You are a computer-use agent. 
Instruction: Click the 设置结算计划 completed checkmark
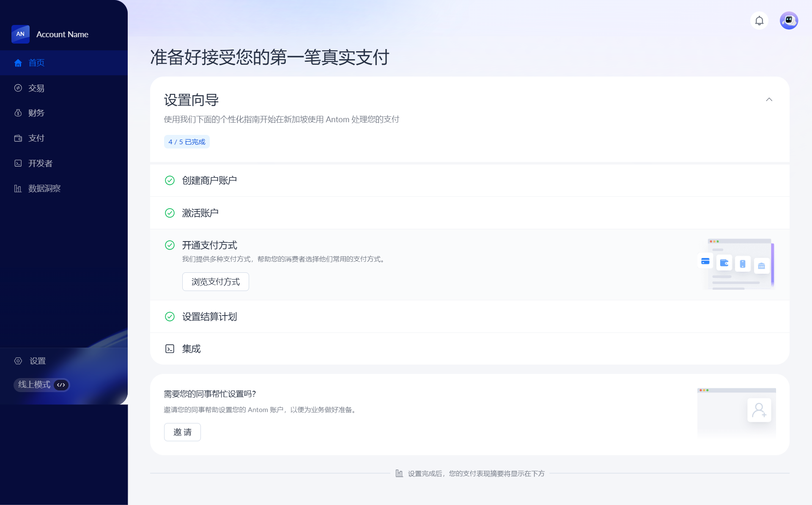point(170,317)
